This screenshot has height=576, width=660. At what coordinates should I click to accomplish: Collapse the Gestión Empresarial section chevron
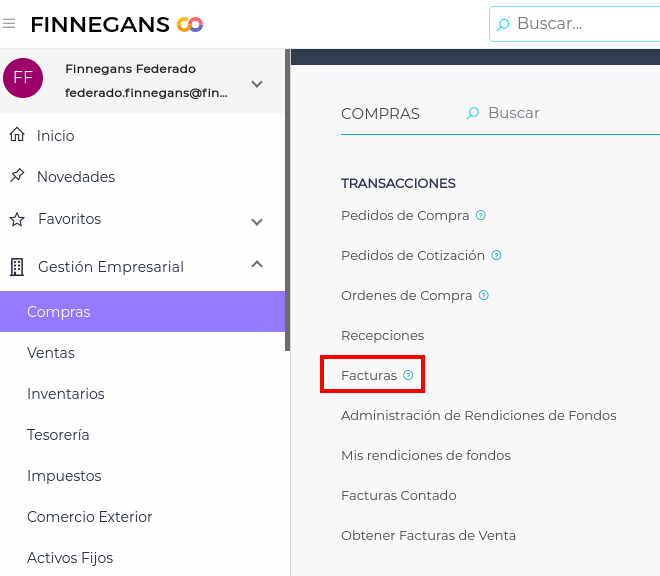(x=257, y=265)
